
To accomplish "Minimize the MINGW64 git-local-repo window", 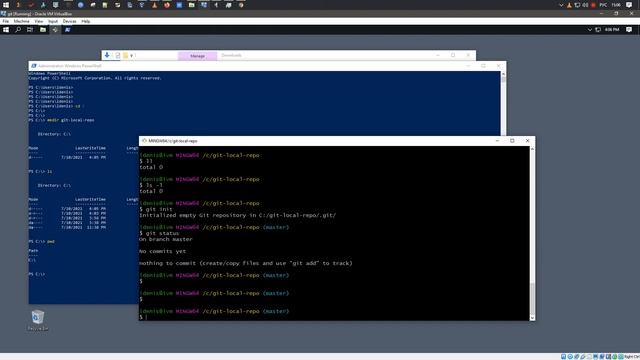I will click(x=497, y=141).
